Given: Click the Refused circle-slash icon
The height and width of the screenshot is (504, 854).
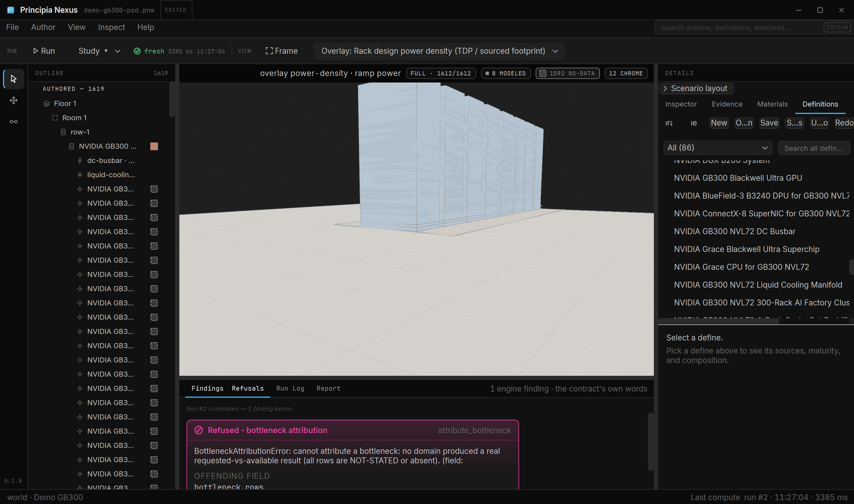Looking at the screenshot, I should (x=199, y=430).
